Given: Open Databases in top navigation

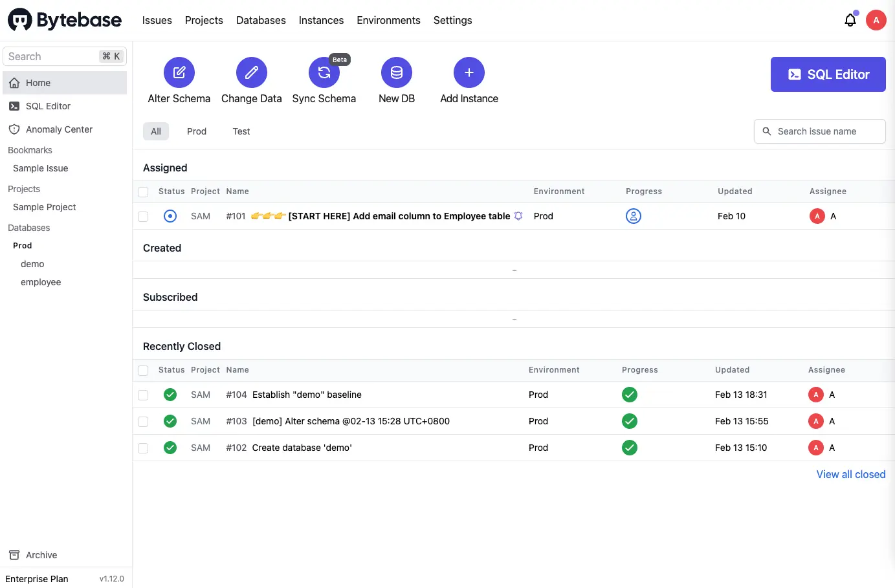Looking at the screenshot, I should pyautogui.click(x=261, y=20).
